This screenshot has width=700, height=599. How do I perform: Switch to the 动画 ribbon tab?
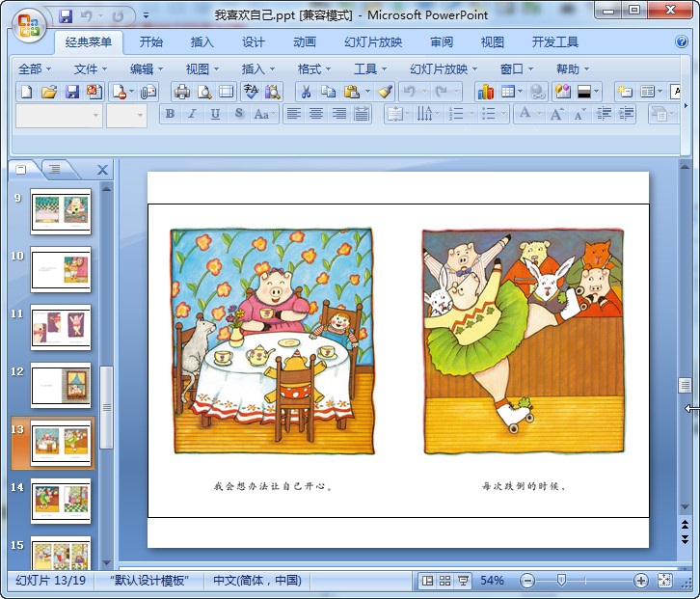tap(305, 42)
